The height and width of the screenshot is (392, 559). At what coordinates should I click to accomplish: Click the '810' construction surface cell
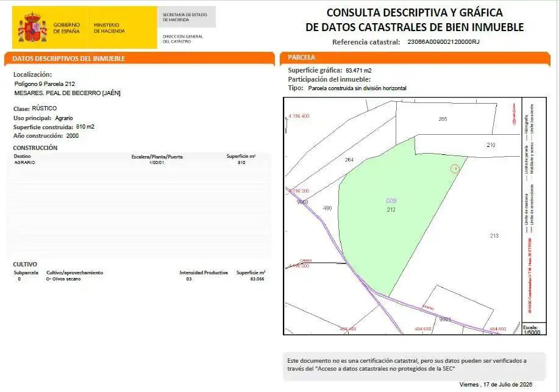[241, 162]
